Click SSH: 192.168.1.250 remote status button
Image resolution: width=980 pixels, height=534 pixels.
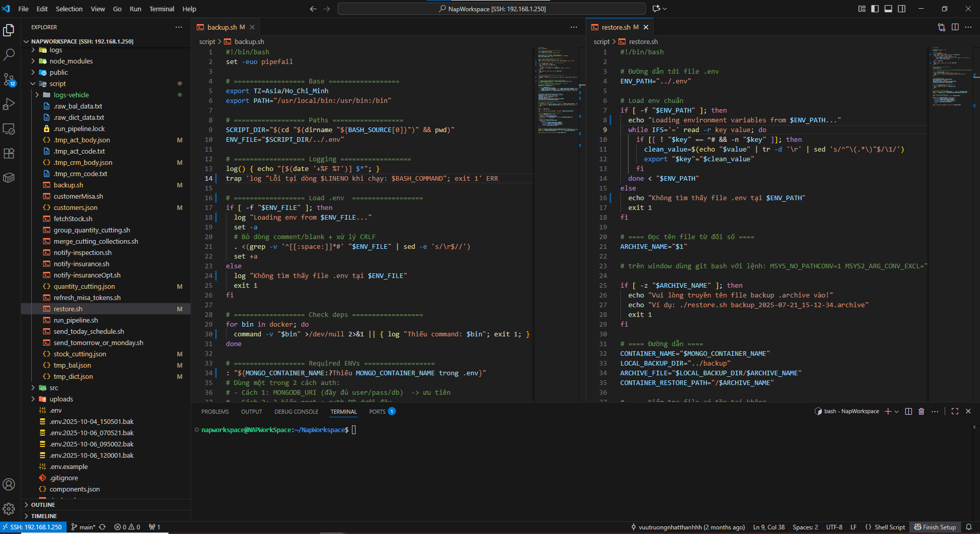[x=32, y=527]
